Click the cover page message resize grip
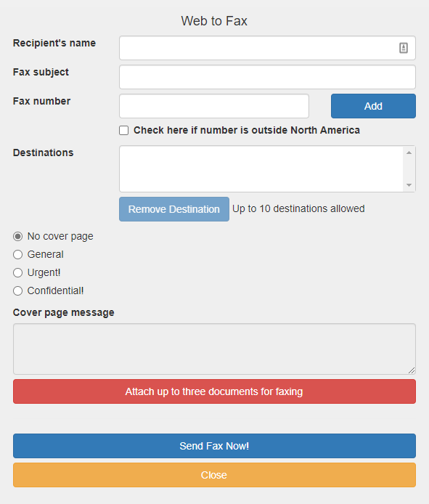Viewport: 429px width, 504px height. 412,370
